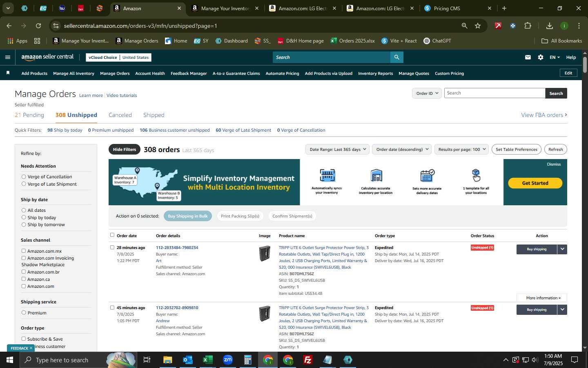Click the page vertical scrollbar thumb
588x368 pixels.
click(x=585, y=65)
